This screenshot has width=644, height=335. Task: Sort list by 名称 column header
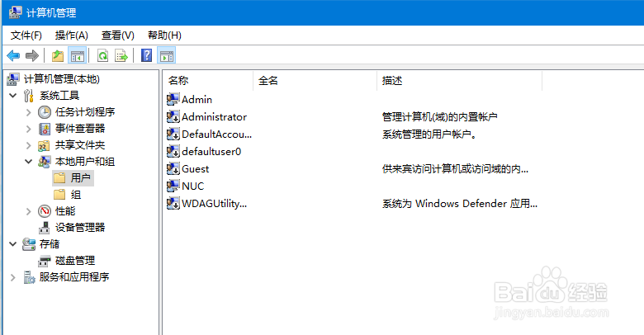click(179, 81)
